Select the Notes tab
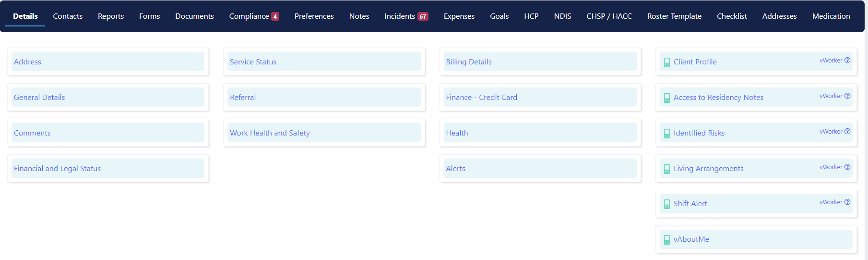Viewport: 868px width, 260px height. point(359,16)
